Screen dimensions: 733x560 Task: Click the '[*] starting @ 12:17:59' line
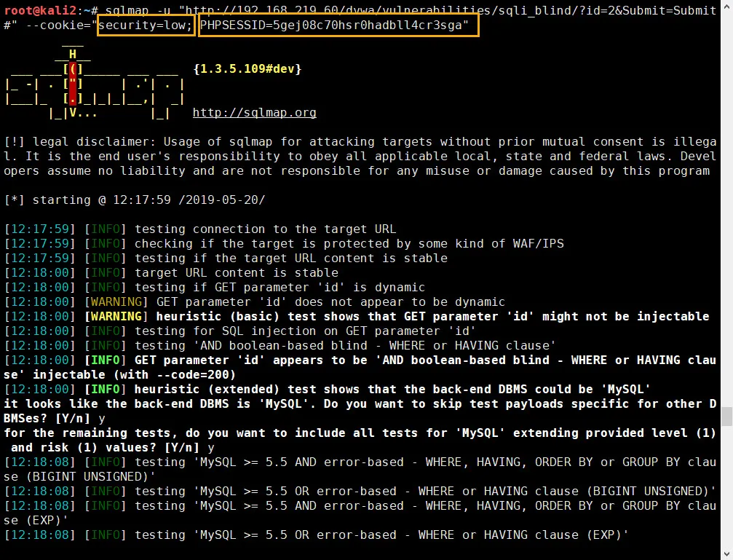point(135,200)
